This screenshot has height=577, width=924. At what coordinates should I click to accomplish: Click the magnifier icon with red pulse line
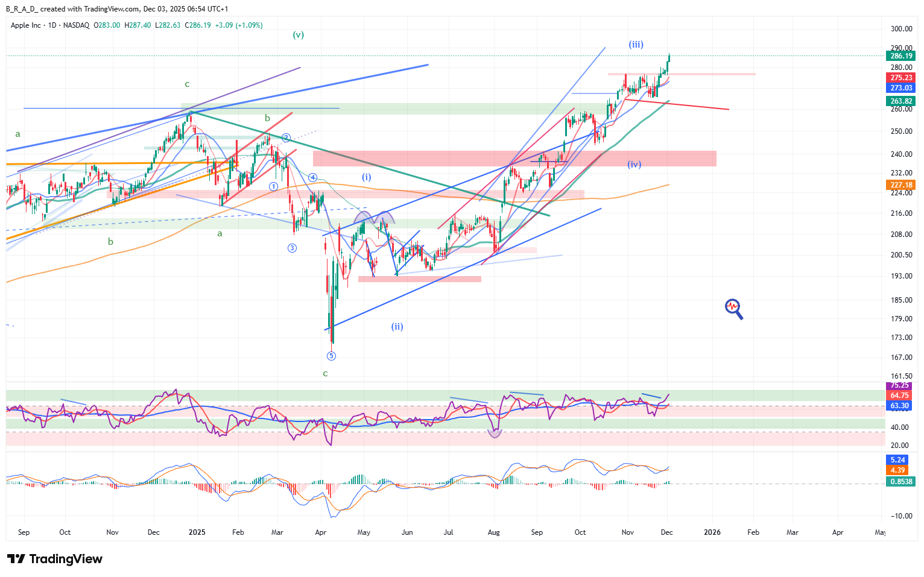click(x=733, y=309)
